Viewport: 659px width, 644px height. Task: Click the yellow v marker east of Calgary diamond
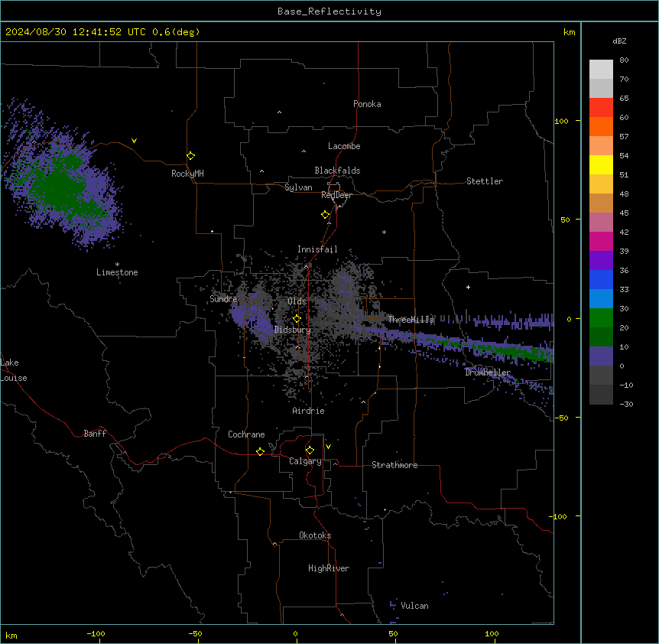pyautogui.click(x=328, y=447)
